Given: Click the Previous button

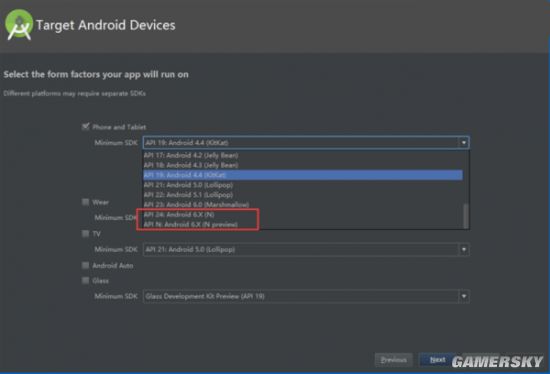Looking at the screenshot, I should 394,360.
